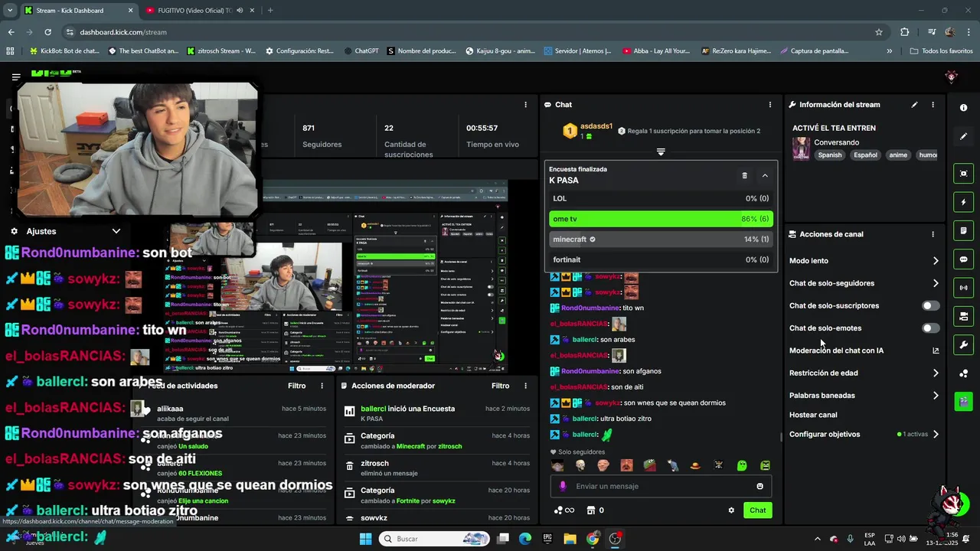The image size is (980, 551).
Task: Open the hamburger menu at top left
Action: [16, 77]
